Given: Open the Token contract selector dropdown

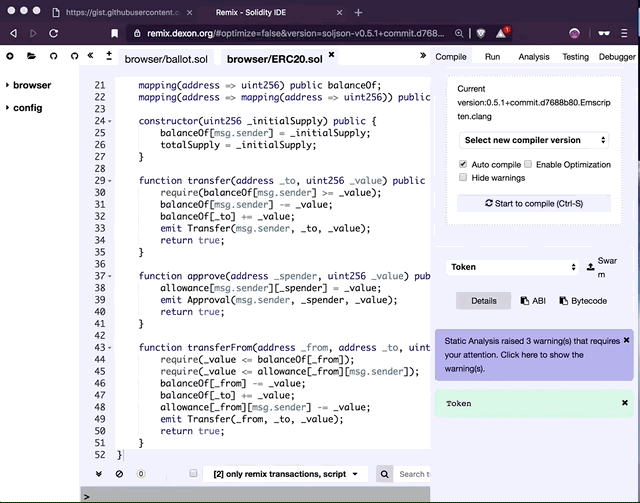Looking at the screenshot, I should point(512,267).
